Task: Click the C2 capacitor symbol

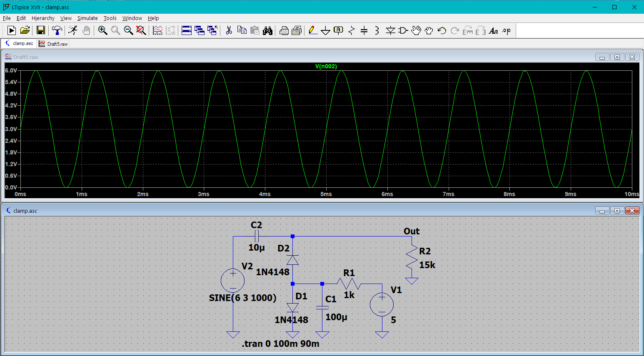Action: (x=257, y=237)
